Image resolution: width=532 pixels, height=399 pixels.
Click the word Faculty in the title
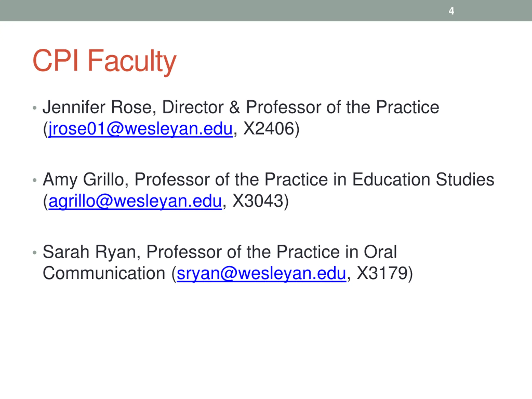pos(132,62)
